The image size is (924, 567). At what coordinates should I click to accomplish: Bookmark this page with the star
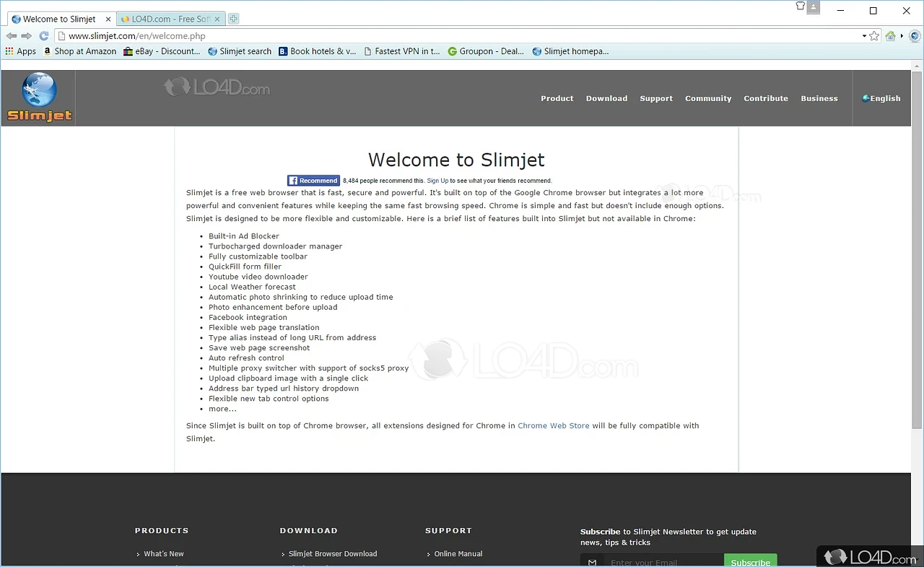click(x=874, y=35)
